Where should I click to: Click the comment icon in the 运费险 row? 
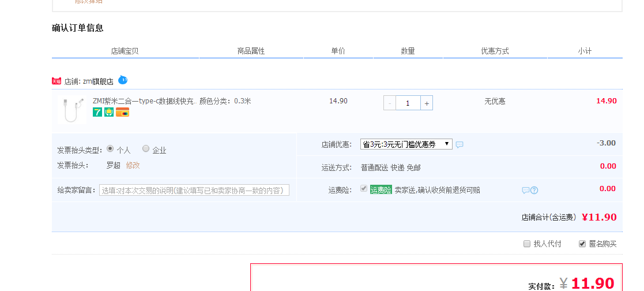tap(525, 190)
